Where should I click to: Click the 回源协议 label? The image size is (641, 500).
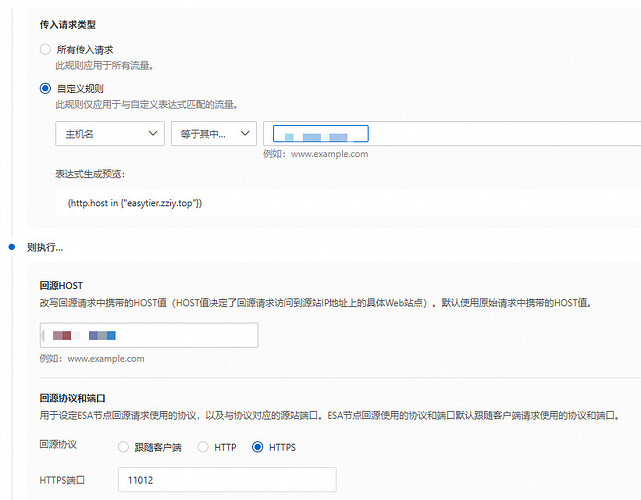(x=58, y=444)
